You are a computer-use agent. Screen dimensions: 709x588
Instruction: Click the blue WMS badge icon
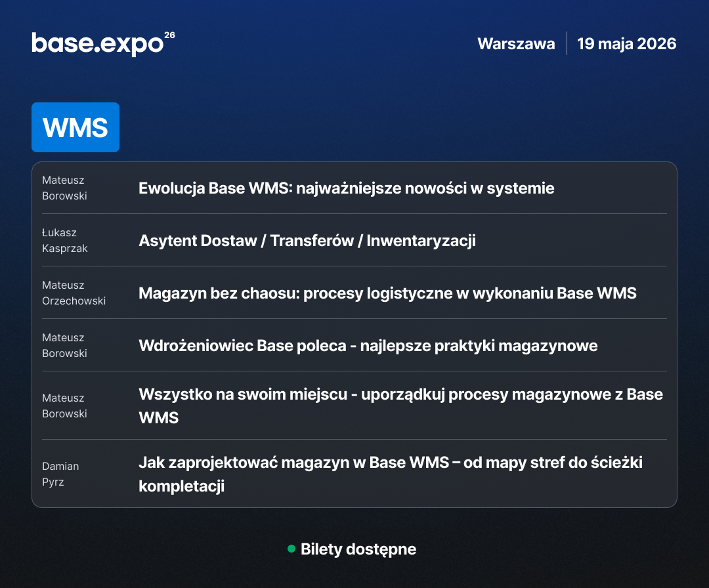[x=75, y=127]
